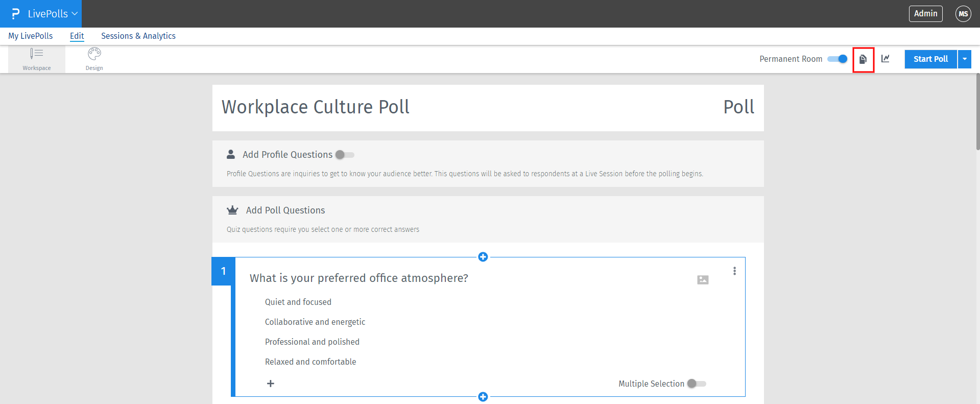Click the MS user avatar
Image resolution: width=980 pixels, height=404 pixels.
963,14
